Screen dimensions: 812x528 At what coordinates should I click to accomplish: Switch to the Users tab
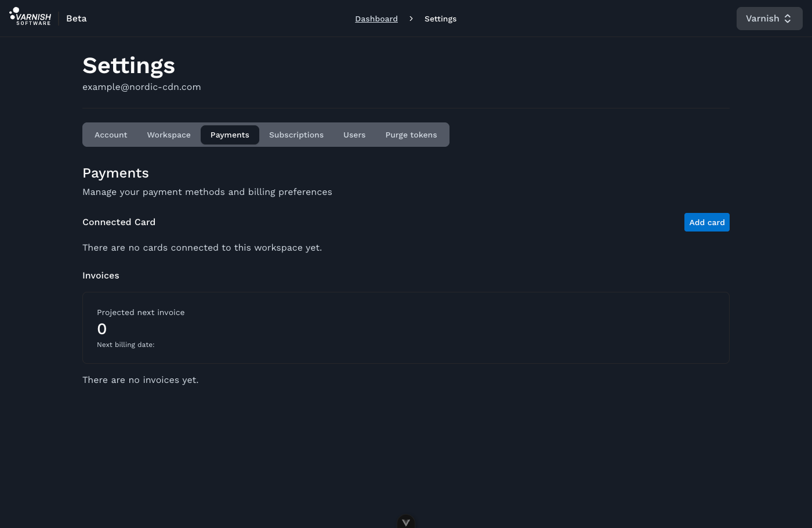354,135
